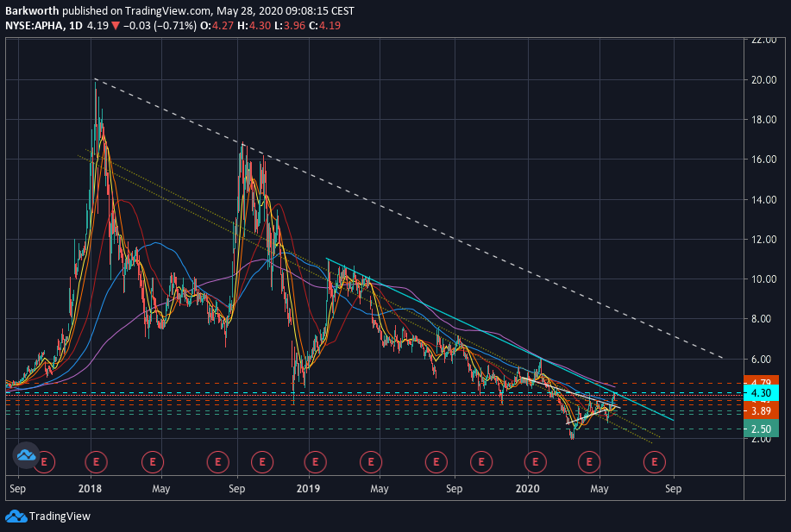The width and height of the screenshot is (791, 532).
Task: Select the last earnings marker before Sep 2020
Action: pyautogui.click(x=655, y=462)
